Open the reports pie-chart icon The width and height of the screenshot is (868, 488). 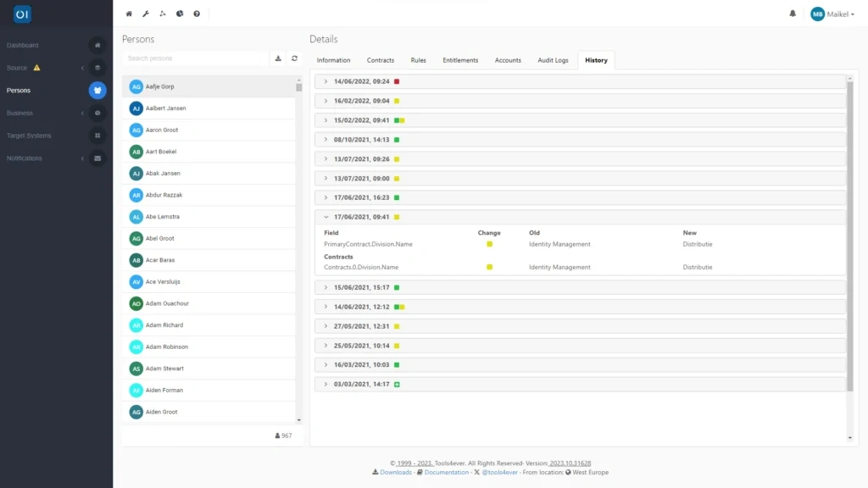[180, 14]
